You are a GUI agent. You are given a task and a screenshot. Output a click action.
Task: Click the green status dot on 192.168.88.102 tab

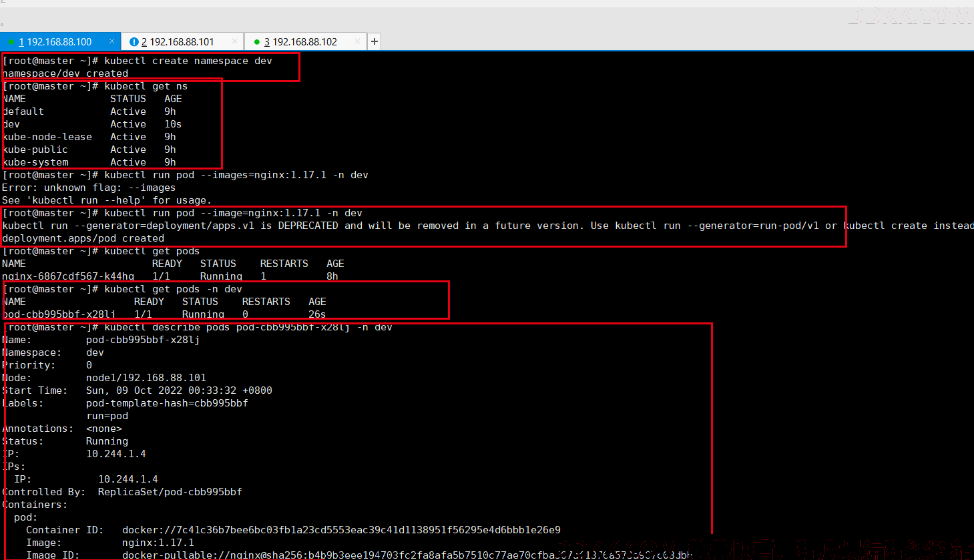pos(257,42)
